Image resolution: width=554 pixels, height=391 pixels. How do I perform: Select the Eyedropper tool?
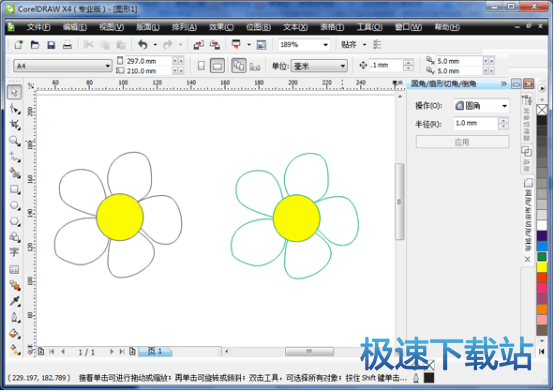(x=14, y=301)
